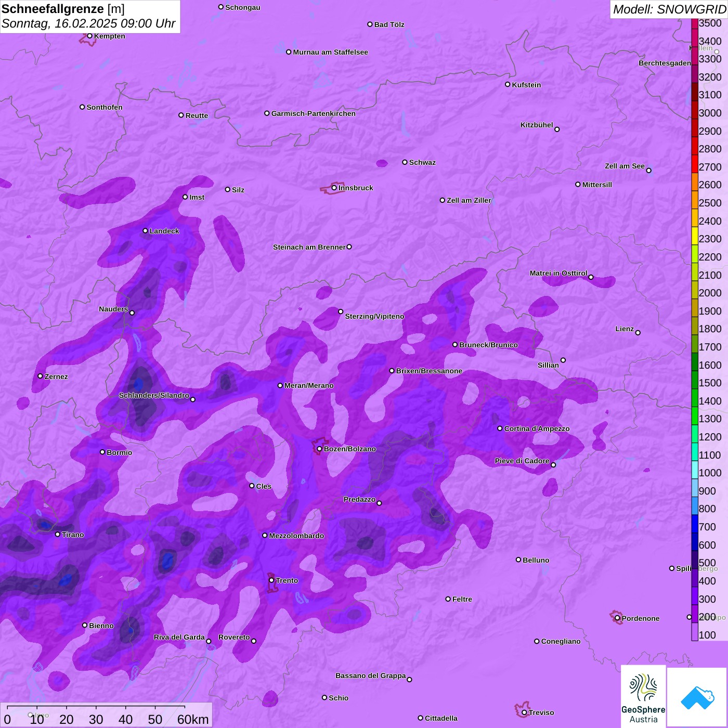Click the red 2700 legend color swatch
728x728 pixels.
pos(695,164)
